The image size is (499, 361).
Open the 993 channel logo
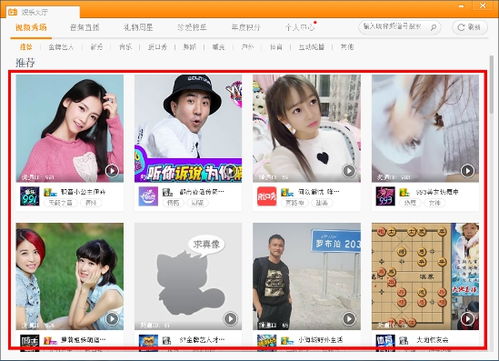pyautogui.click(x=385, y=196)
